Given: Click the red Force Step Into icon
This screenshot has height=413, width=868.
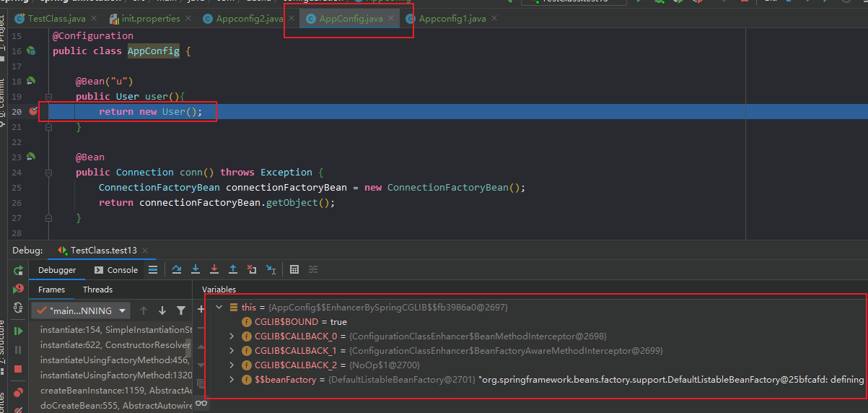Looking at the screenshot, I should tap(214, 269).
